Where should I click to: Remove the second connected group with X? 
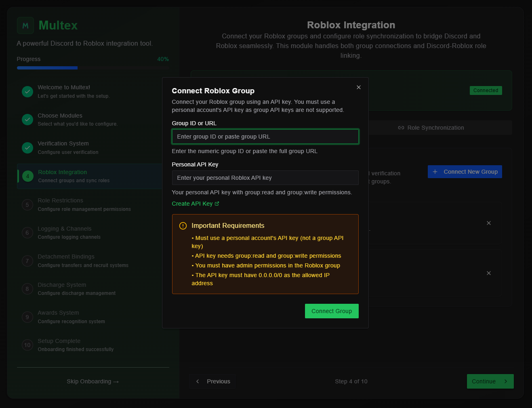click(x=489, y=273)
